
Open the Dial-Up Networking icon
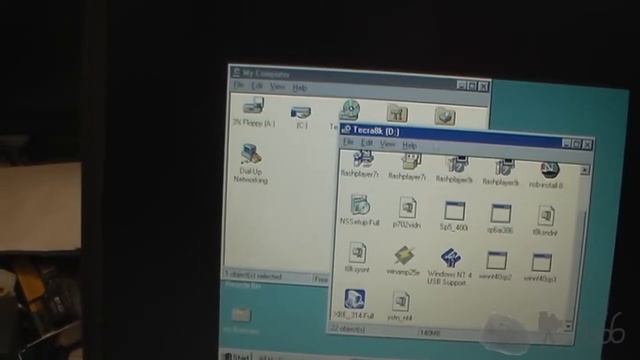click(x=251, y=154)
